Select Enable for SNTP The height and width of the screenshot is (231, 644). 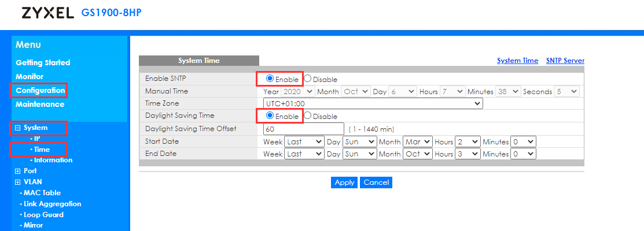coord(270,79)
